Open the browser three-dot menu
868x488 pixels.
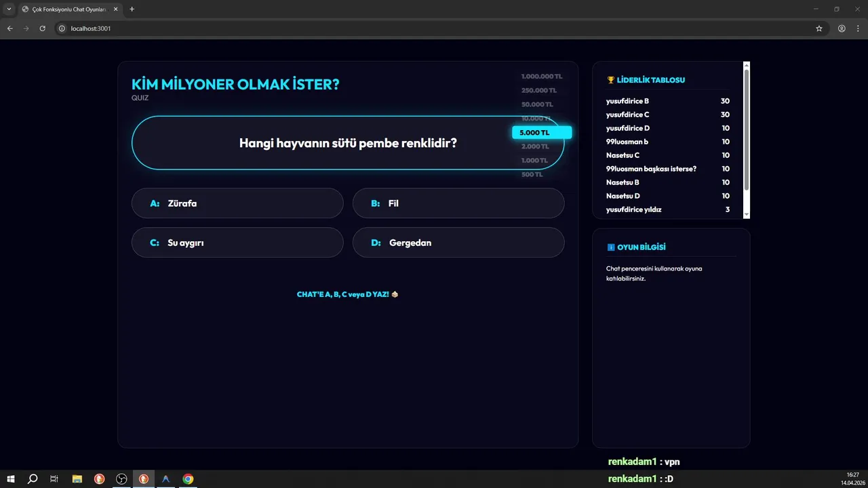tap(858, 28)
